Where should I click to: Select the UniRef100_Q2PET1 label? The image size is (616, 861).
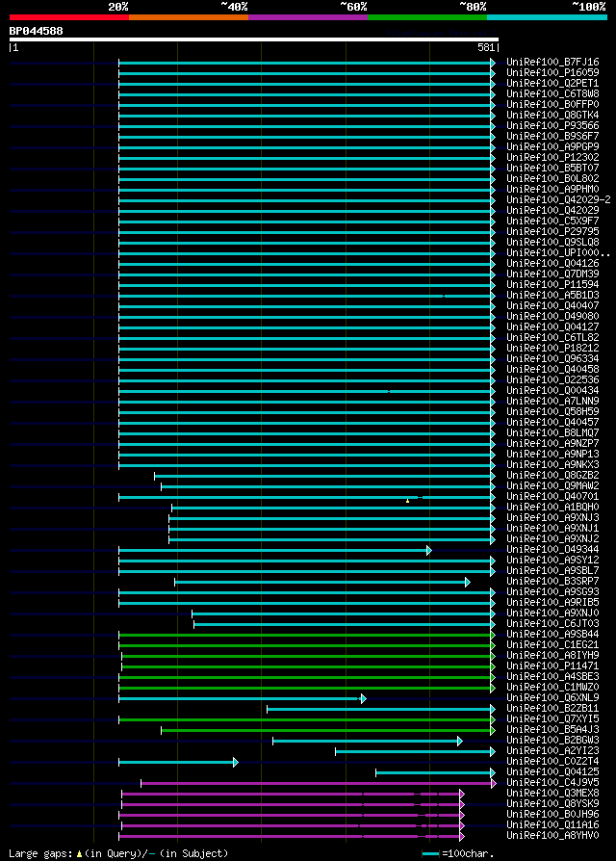pos(552,84)
